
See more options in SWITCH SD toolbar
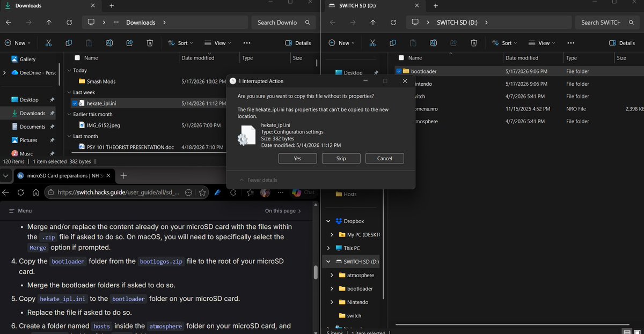coord(571,43)
